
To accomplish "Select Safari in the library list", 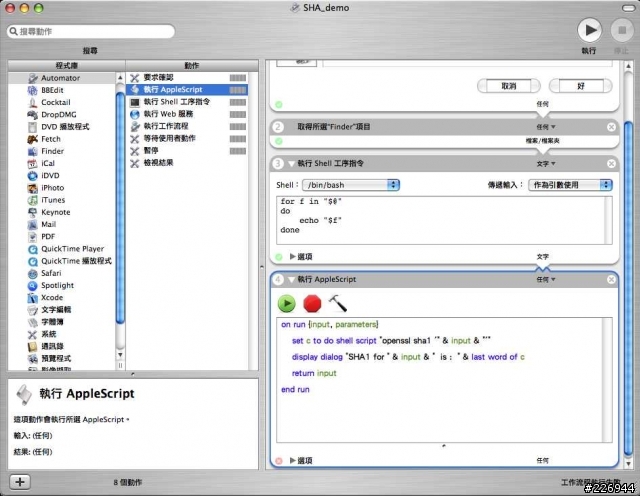I will tap(62, 273).
